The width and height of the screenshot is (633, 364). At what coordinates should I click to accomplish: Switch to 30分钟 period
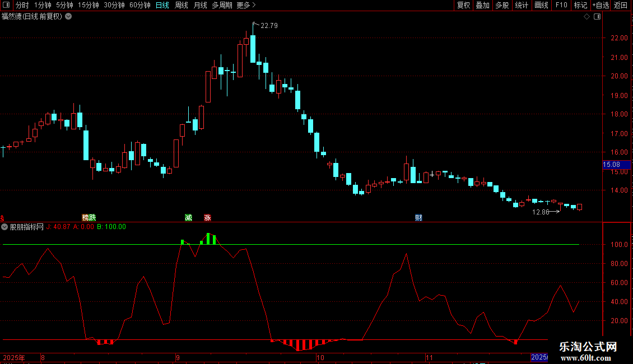[114, 5]
